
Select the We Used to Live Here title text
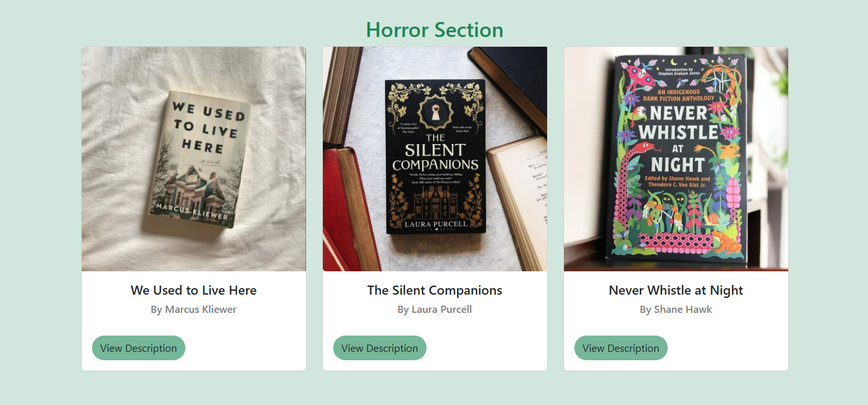click(x=194, y=290)
